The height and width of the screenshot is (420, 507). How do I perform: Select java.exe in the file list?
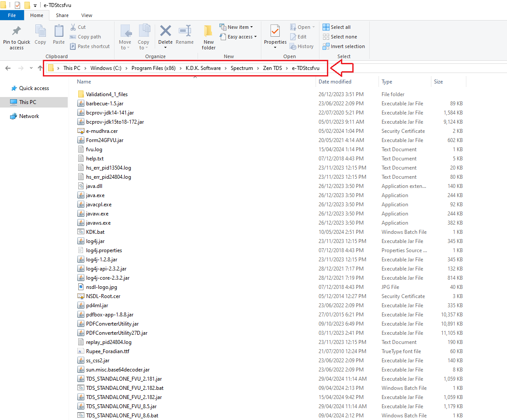pyautogui.click(x=95, y=195)
